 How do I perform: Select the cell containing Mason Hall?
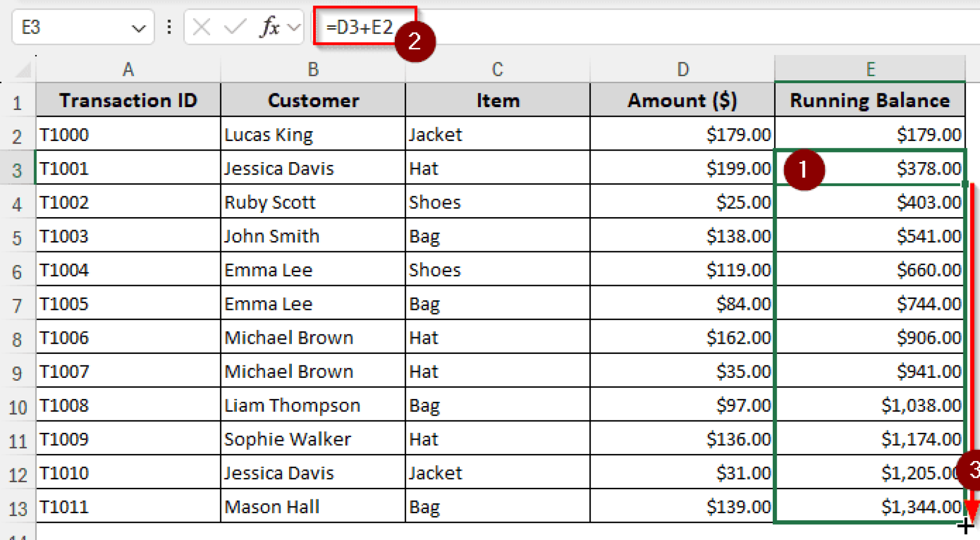click(x=313, y=507)
